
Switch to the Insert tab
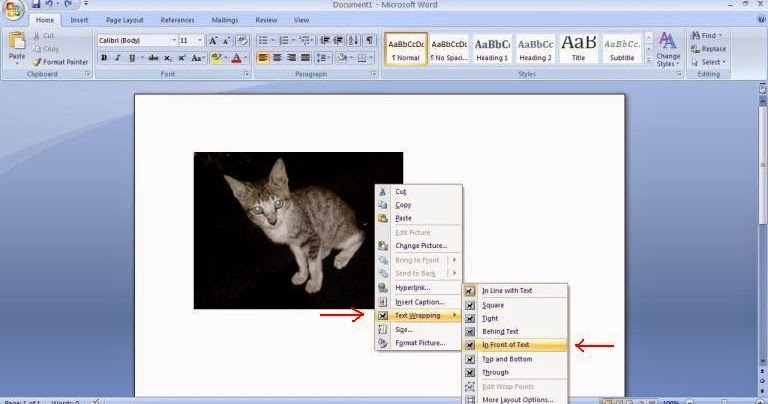79,20
